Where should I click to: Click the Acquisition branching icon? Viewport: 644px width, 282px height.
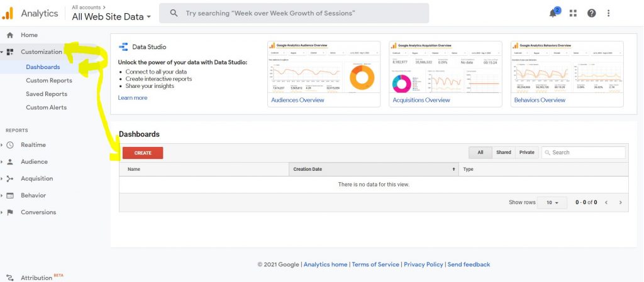point(10,179)
